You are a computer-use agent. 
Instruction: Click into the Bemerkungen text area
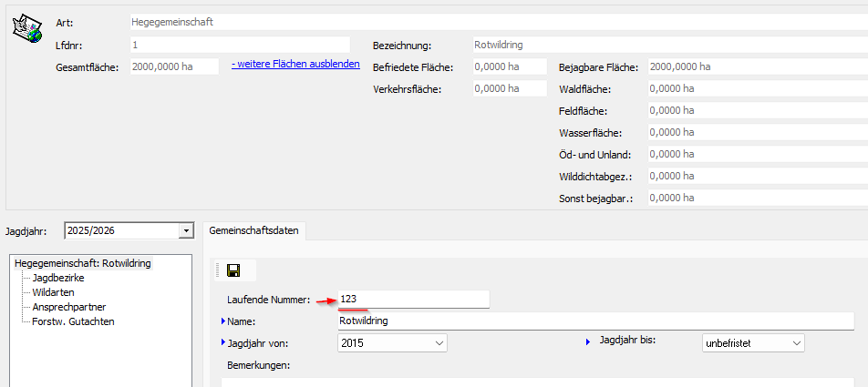click(x=538, y=381)
